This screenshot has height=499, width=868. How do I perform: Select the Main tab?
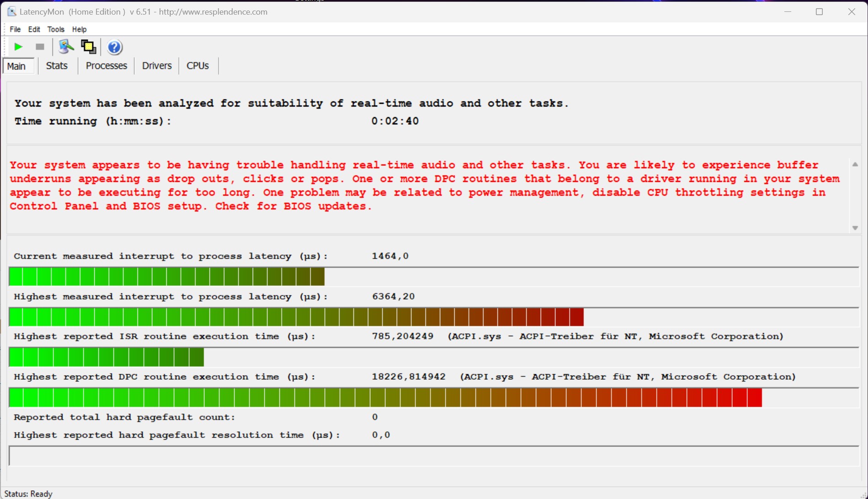[18, 66]
